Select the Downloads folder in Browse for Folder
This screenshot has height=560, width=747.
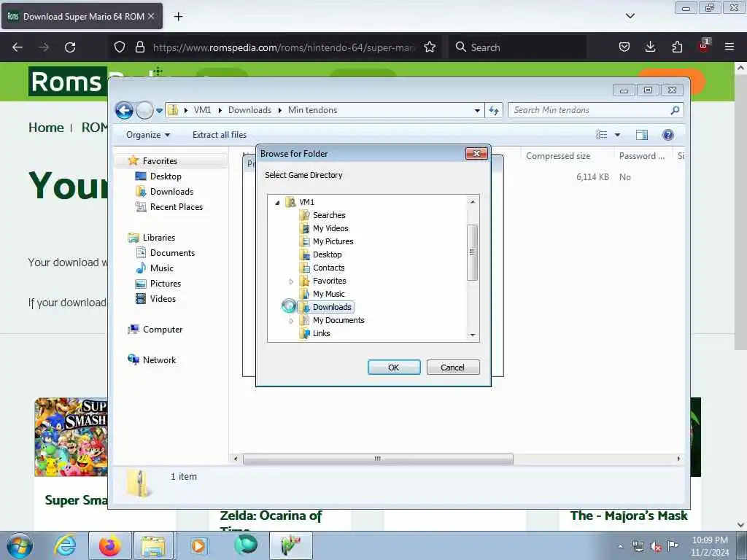click(332, 307)
